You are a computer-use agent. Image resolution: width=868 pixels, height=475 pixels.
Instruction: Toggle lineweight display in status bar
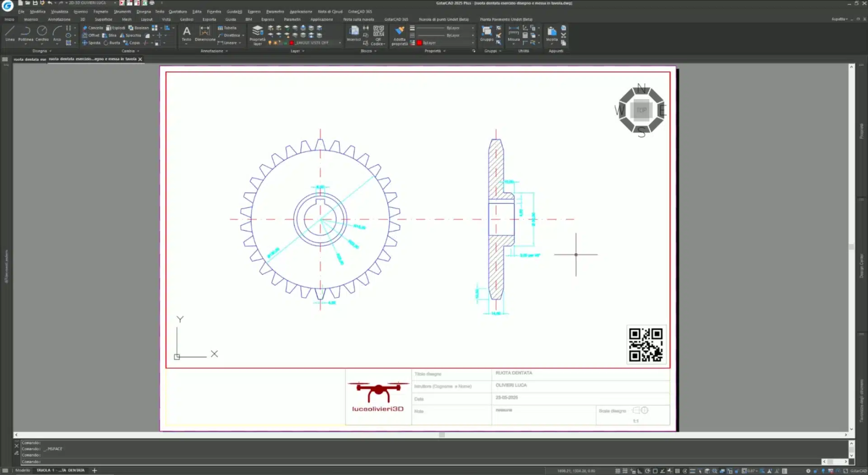[692, 471]
